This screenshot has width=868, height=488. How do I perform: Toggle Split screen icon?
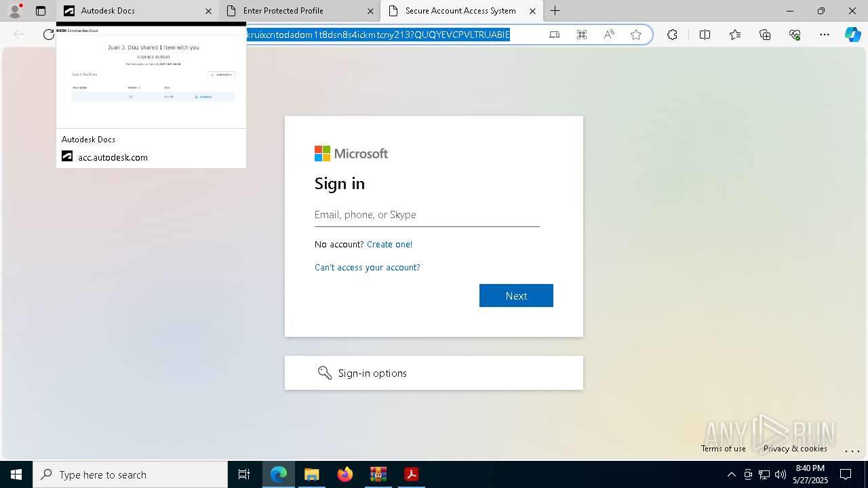[705, 35]
